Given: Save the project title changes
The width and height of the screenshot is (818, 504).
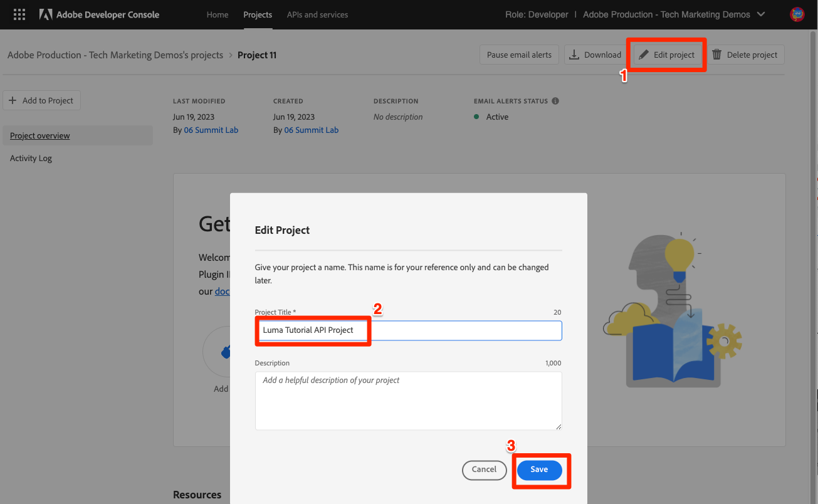Looking at the screenshot, I should coord(539,470).
